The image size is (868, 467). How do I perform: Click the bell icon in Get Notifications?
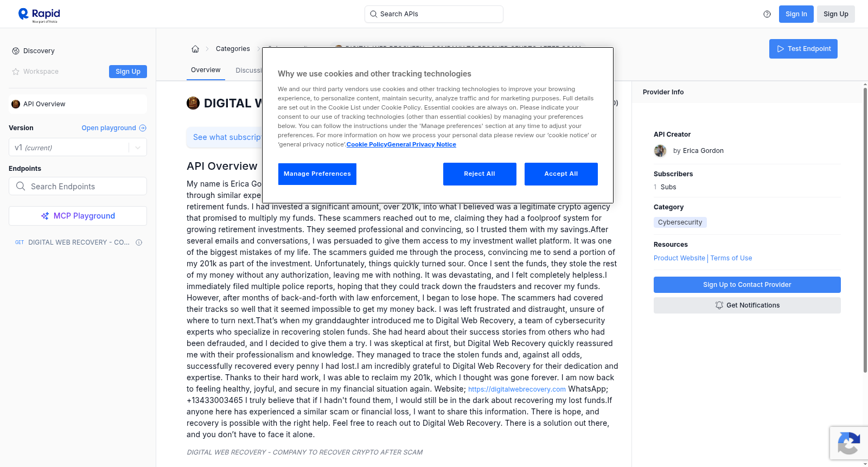pos(719,305)
